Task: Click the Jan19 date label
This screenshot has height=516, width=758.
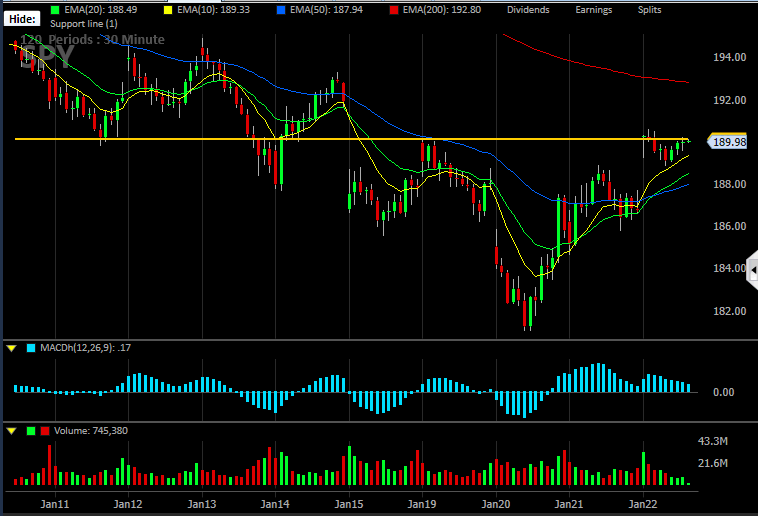Action: 422,504
